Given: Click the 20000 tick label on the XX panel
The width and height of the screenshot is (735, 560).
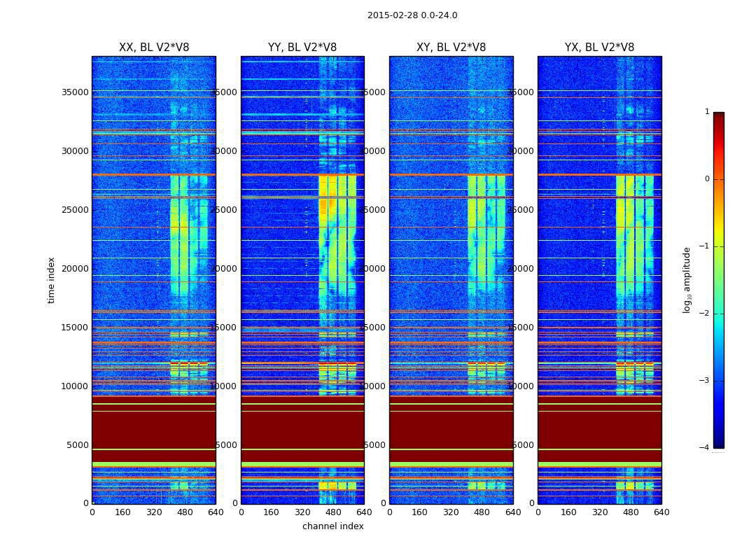Looking at the screenshot, I should pyautogui.click(x=76, y=269).
